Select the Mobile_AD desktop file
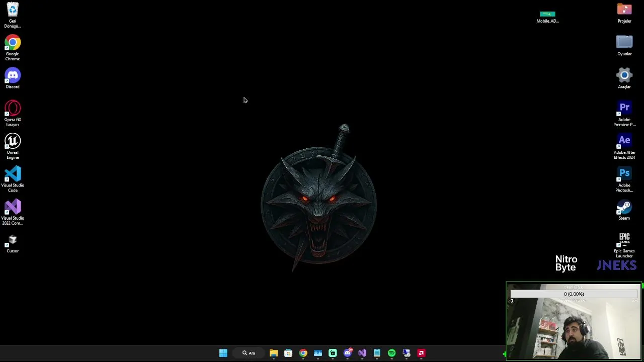The height and width of the screenshot is (362, 644). tap(547, 16)
